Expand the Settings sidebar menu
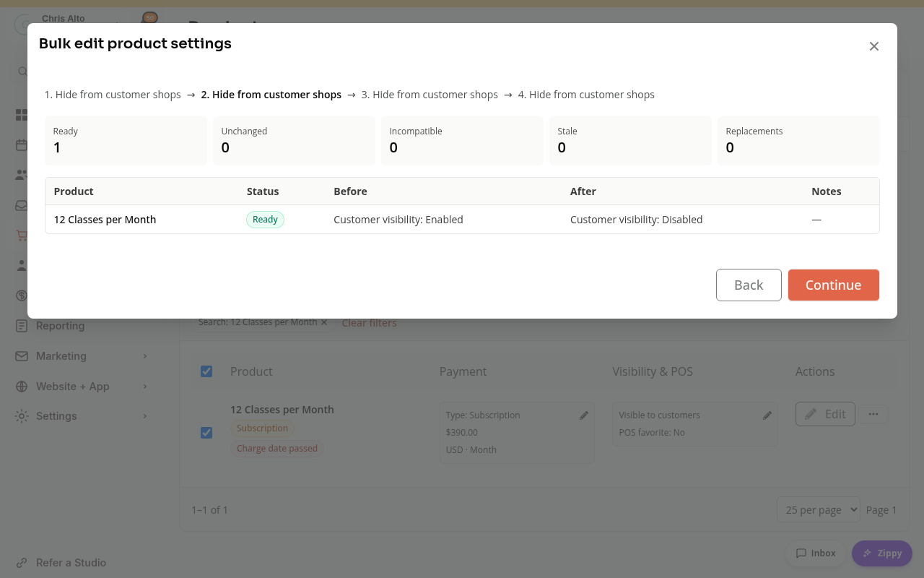Screen dimensions: 924x578 coord(81,416)
